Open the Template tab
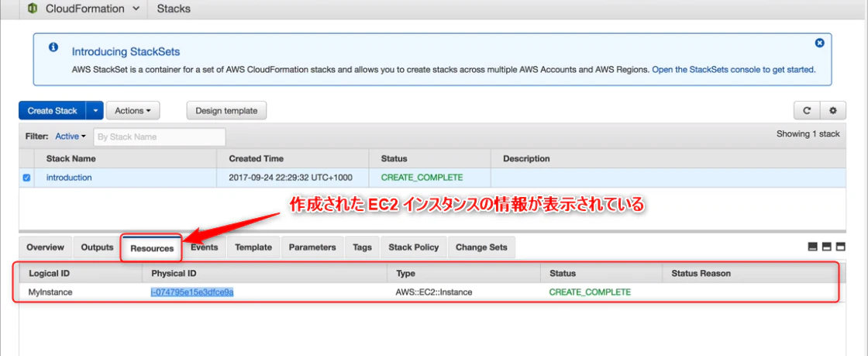Screen dimensions: 868x356 (253, 247)
